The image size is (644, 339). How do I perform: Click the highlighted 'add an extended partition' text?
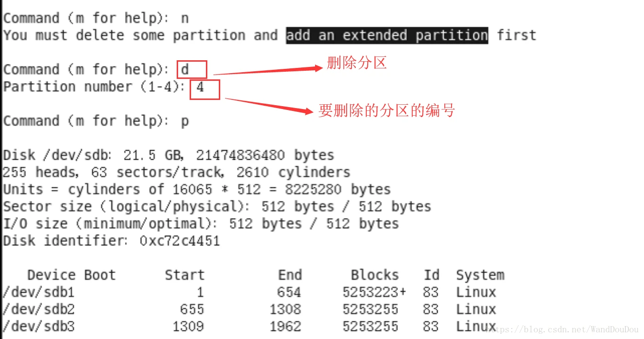[x=387, y=35]
